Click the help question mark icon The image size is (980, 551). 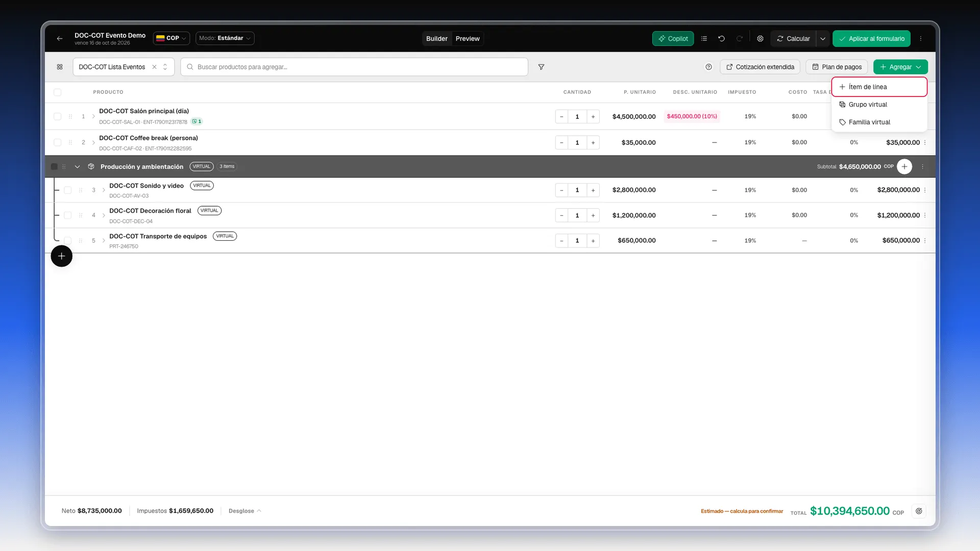(708, 67)
